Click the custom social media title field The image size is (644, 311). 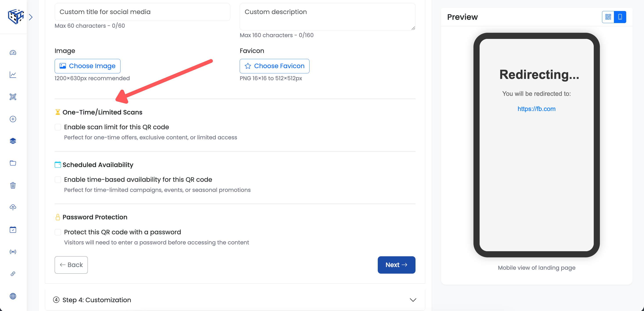[x=142, y=12]
